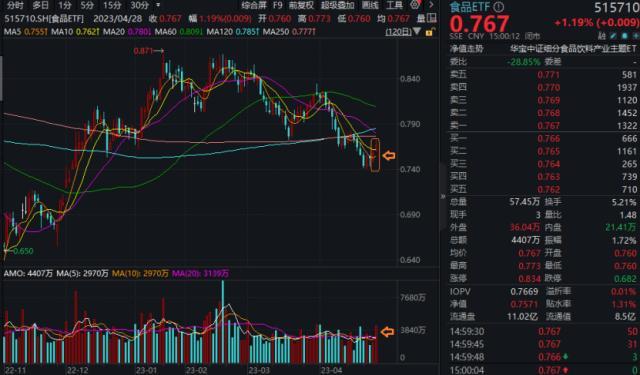
Task: Open the 净值走势 link
Action: (467, 49)
